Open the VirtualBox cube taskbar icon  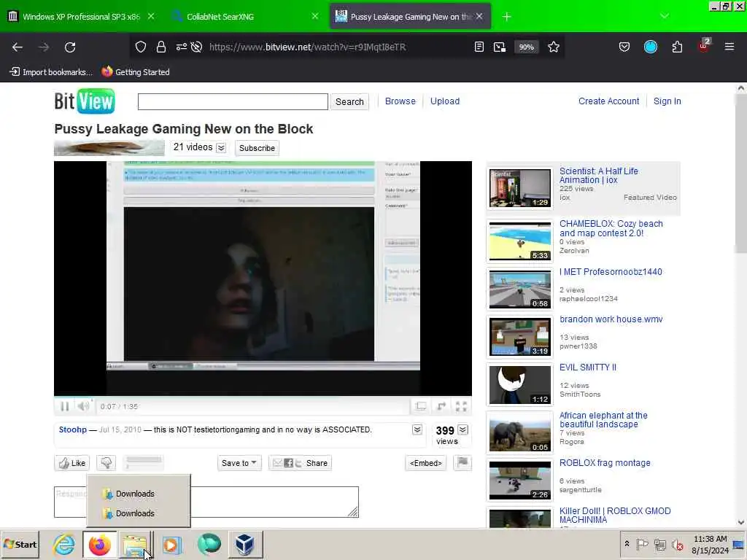pos(244,545)
